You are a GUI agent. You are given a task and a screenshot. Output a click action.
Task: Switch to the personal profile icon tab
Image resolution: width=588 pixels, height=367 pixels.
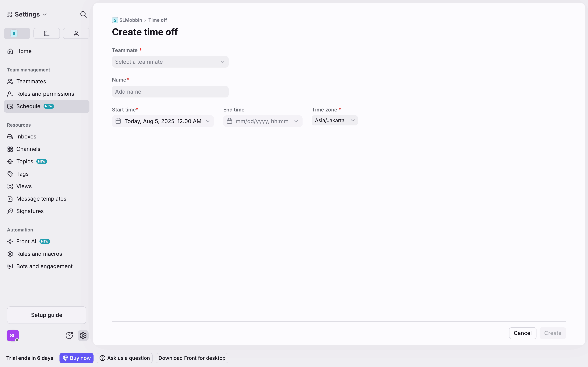pyautogui.click(x=76, y=33)
